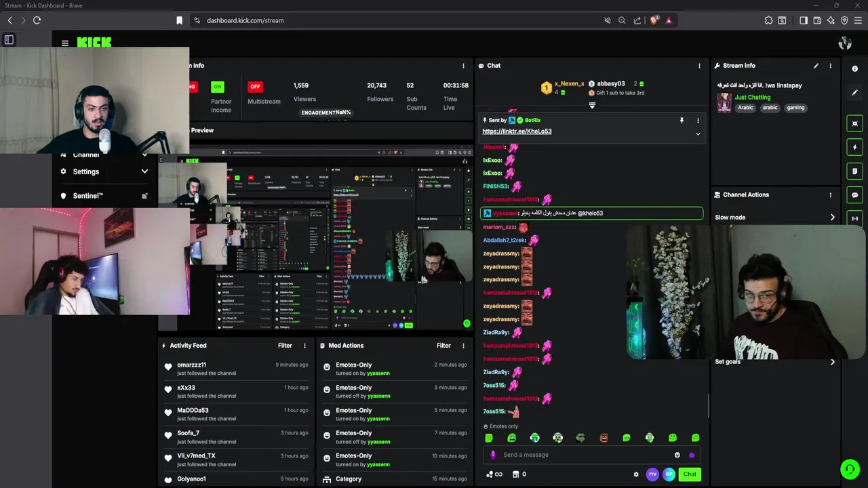Click zoom magnifier icon in address bar

[622, 20]
